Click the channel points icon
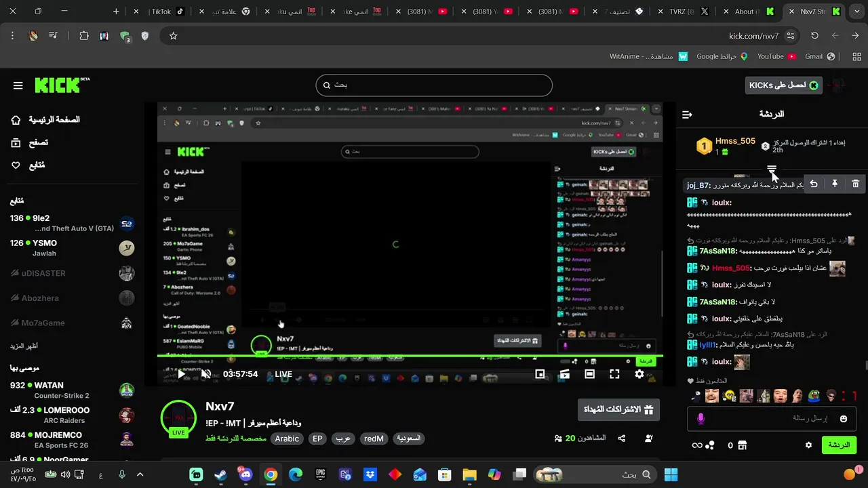 [709, 445]
